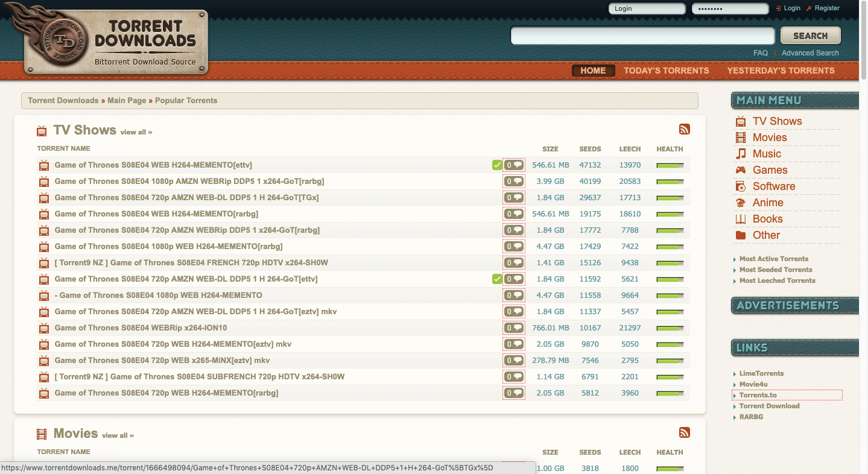
Task: Select TV Shows in the Main Menu
Action: click(777, 121)
